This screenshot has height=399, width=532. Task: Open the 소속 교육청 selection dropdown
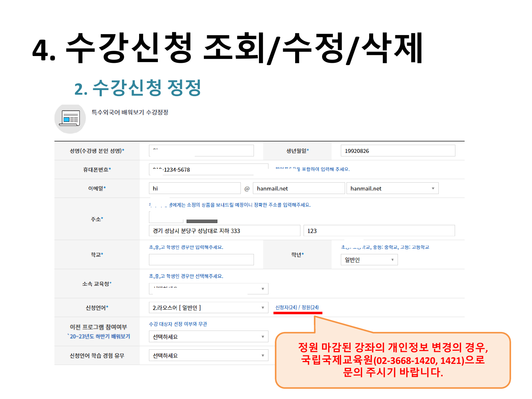208,289
